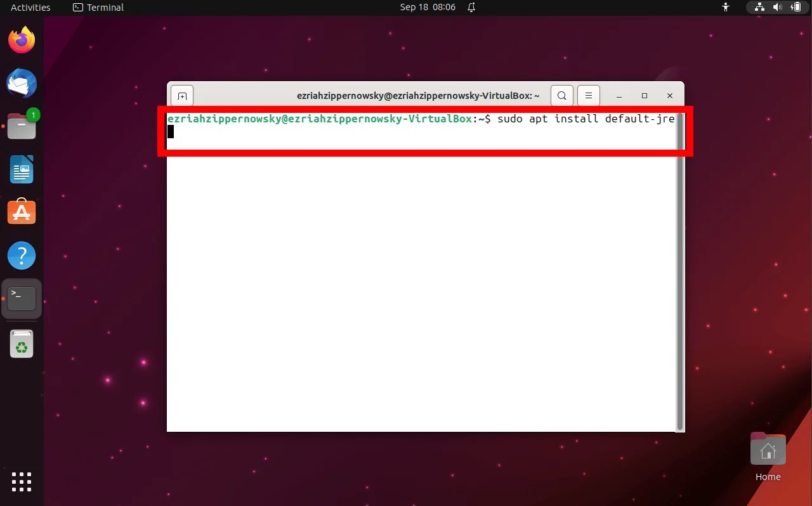Launch LibreOffice Writer

click(22, 169)
